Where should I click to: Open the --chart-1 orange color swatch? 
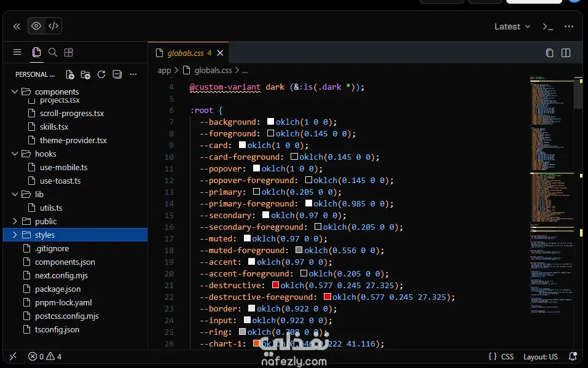pyautogui.click(x=256, y=343)
